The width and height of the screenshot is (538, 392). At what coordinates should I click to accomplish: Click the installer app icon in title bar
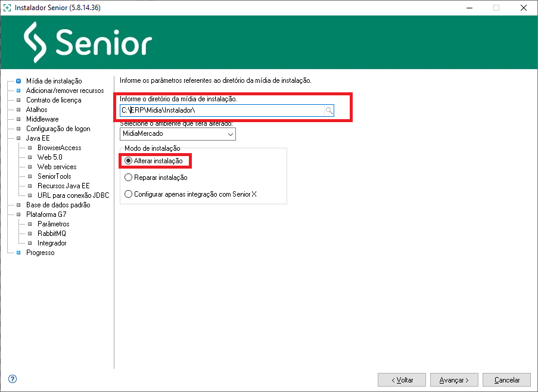tap(7, 8)
